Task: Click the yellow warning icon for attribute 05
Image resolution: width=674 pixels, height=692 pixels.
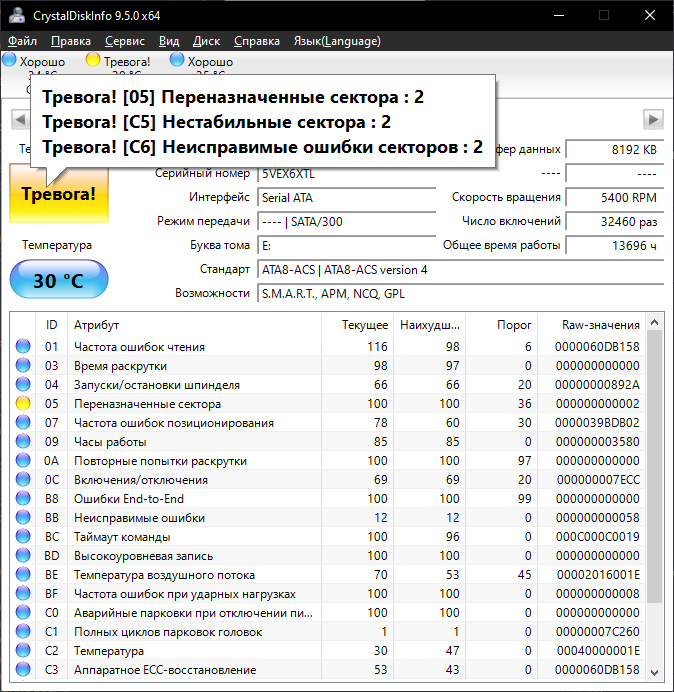Action: coord(23,403)
